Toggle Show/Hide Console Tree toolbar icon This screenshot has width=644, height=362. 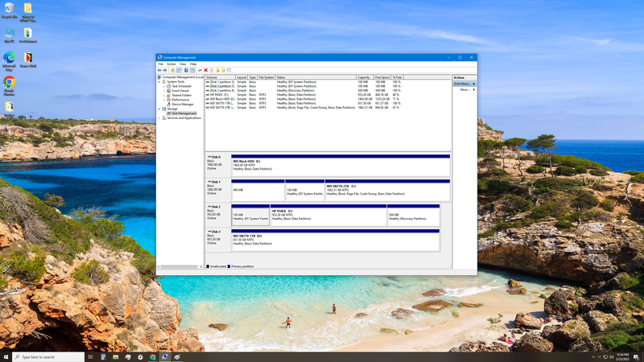[x=179, y=70]
